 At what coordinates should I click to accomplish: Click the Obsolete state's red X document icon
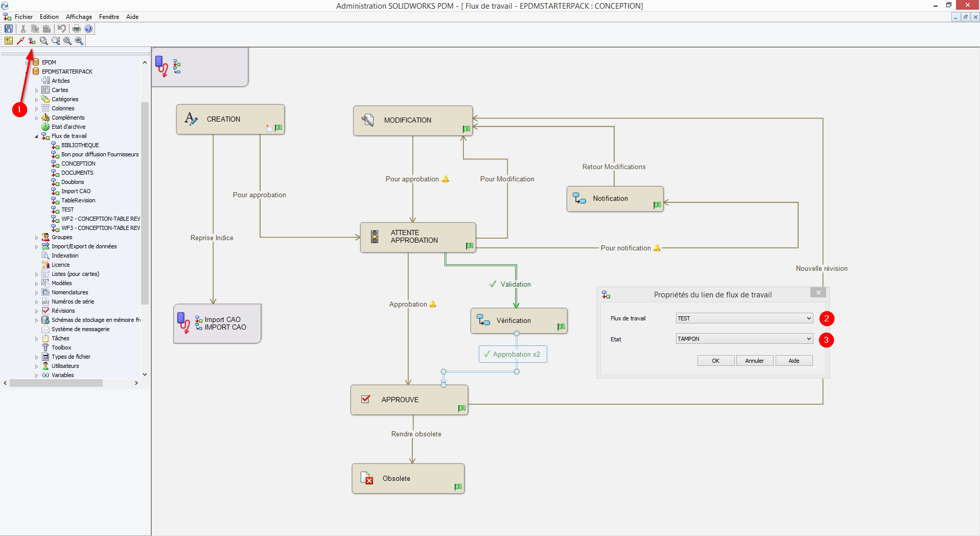tap(367, 478)
